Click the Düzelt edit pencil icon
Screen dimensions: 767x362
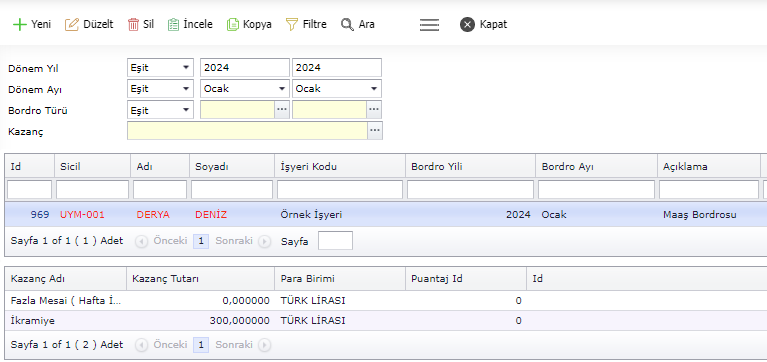tap(71, 24)
